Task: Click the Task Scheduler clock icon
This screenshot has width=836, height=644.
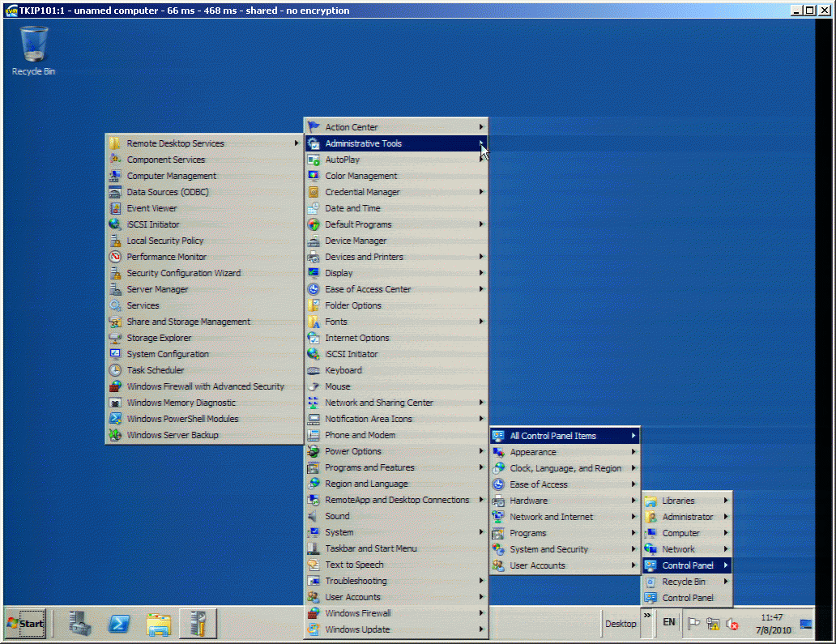Action: point(115,370)
